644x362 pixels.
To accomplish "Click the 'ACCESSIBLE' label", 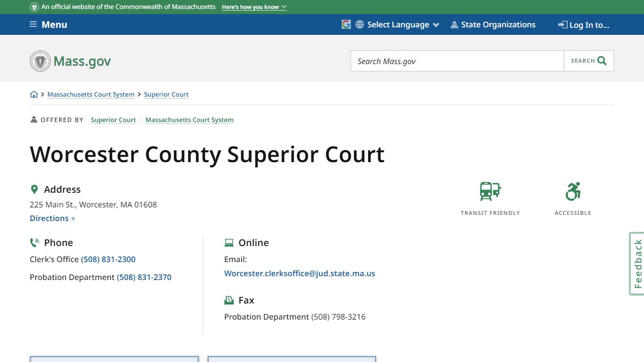I will click(x=573, y=213).
